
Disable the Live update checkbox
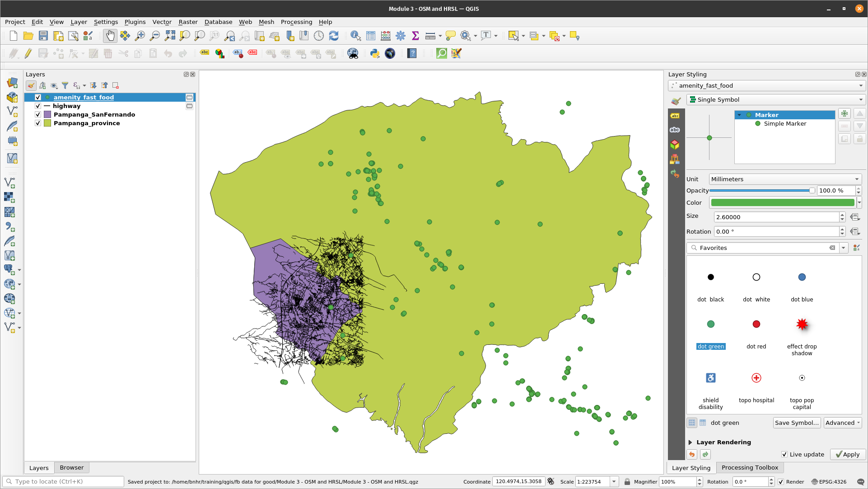pyautogui.click(x=784, y=454)
